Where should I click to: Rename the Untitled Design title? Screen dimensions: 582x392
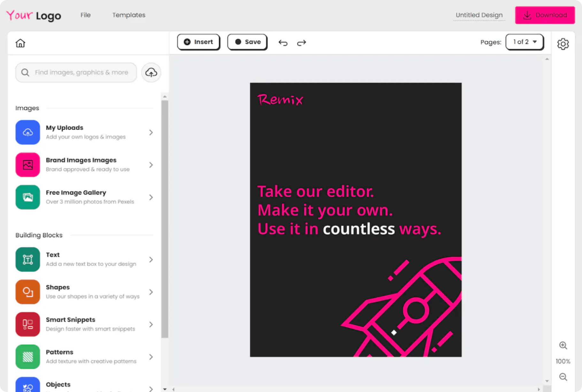479,15
